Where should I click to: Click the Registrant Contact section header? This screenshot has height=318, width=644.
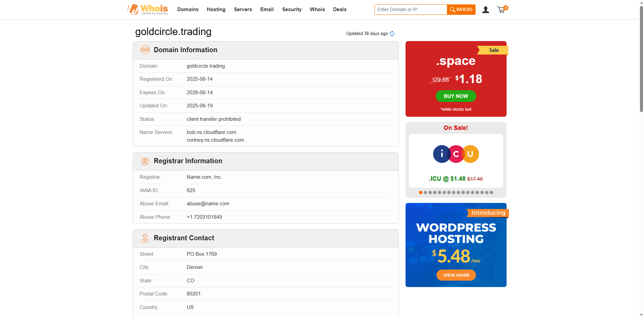[266, 238]
